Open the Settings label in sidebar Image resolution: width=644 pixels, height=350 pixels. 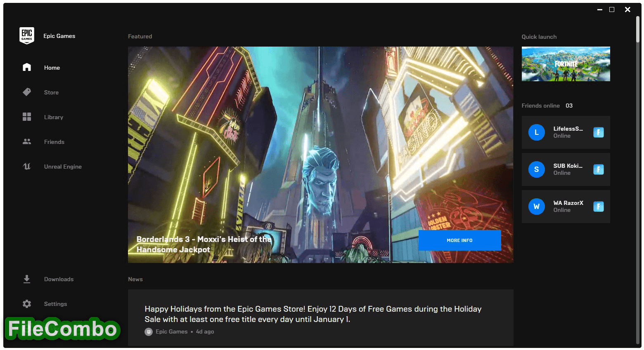point(55,304)
